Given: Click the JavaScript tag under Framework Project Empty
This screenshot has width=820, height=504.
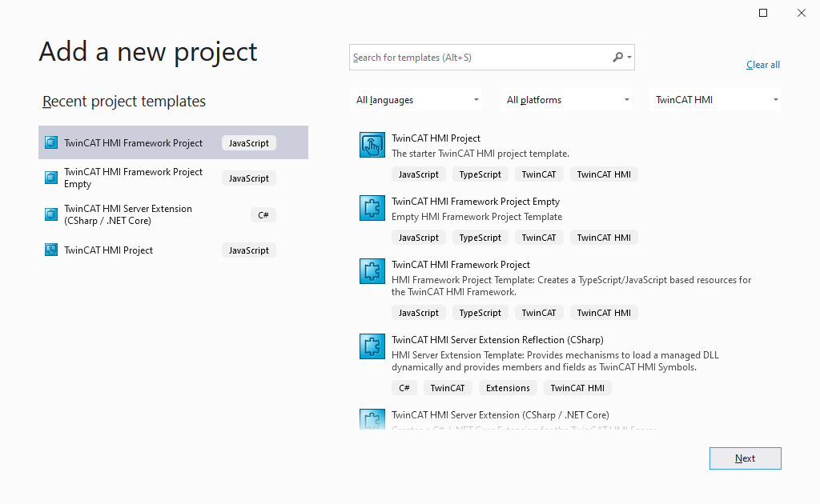Looking at the screenshot, I should 418,238.
